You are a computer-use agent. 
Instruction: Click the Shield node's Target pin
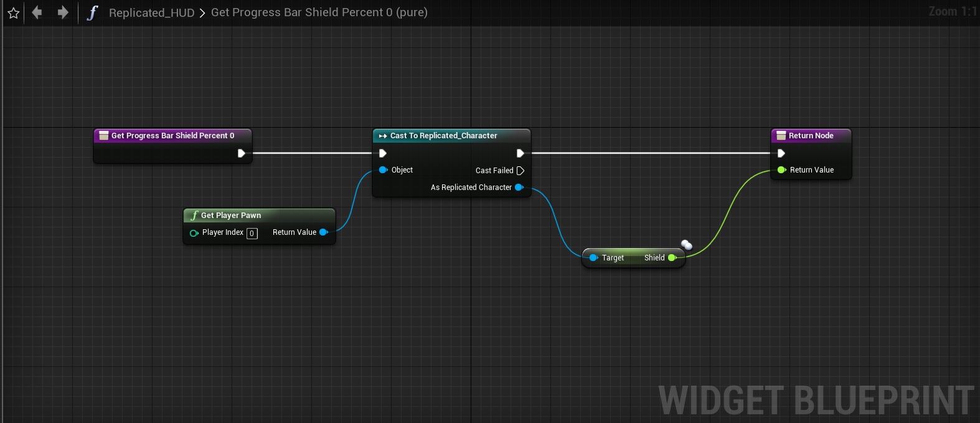click(x=593, y=258)
